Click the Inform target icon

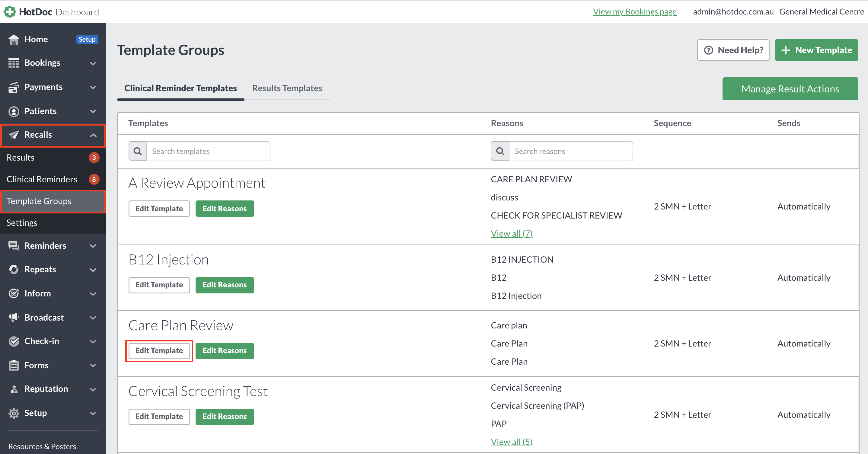(x=14, y=294)
